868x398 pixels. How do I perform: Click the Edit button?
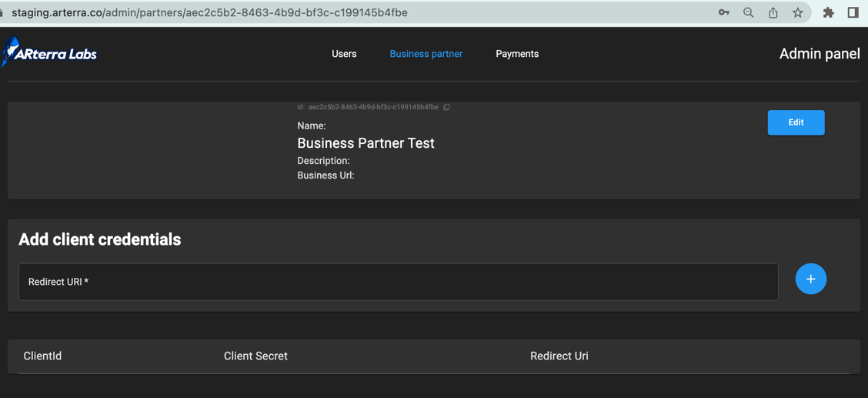click(x=796, y=122)
